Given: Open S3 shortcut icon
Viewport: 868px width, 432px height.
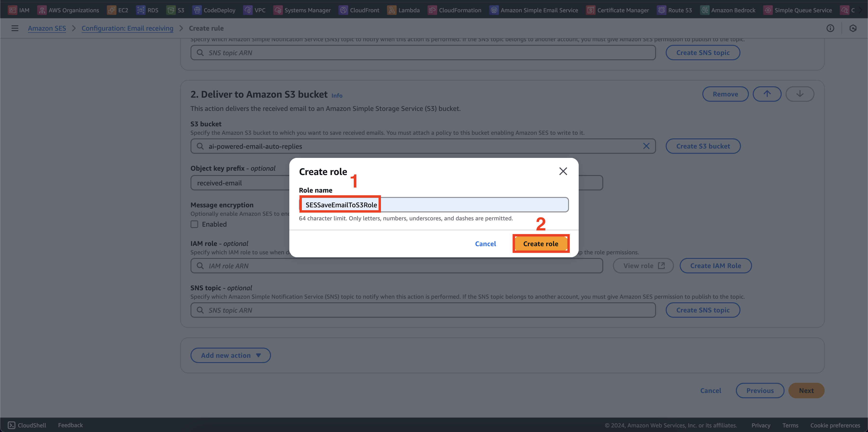Looking at the screenshot, I should point(171,10).
